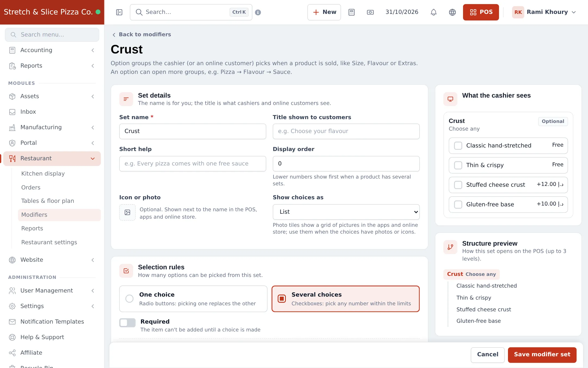Expand the Website menu chevron
Viewport: 588px width, 368px height.
pos(93,260)
